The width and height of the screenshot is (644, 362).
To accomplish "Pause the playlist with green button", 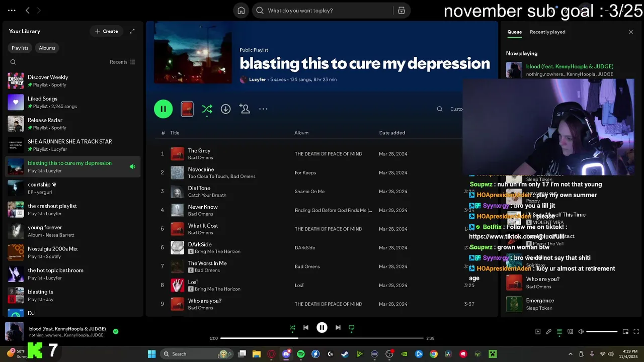I will click(163, 109).
